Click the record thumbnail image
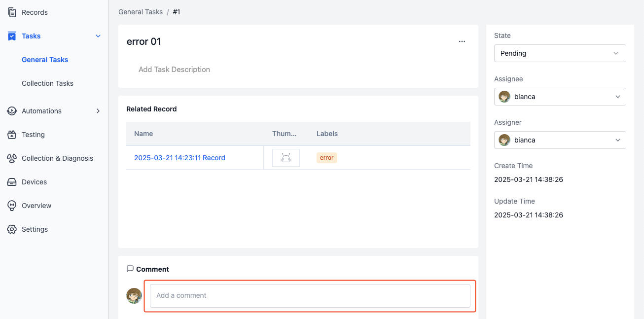This screenshot has height=319, width=644. tap(286, 158)
